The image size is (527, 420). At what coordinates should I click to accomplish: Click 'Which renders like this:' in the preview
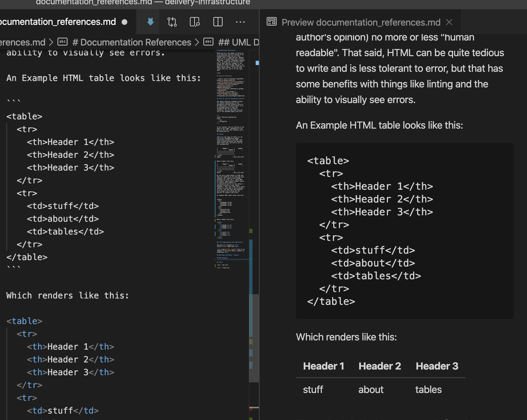(346, 337)
